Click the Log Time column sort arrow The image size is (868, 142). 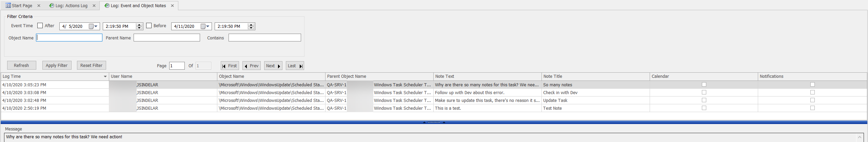[x=105, y=77]
